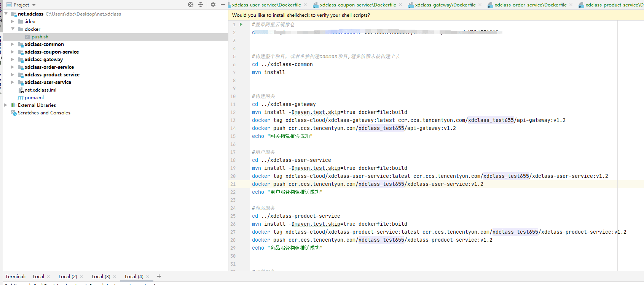Collapse the docker folder
Image resolution: width=644 pixels, height=285 pixels.
tap(13, 29)
